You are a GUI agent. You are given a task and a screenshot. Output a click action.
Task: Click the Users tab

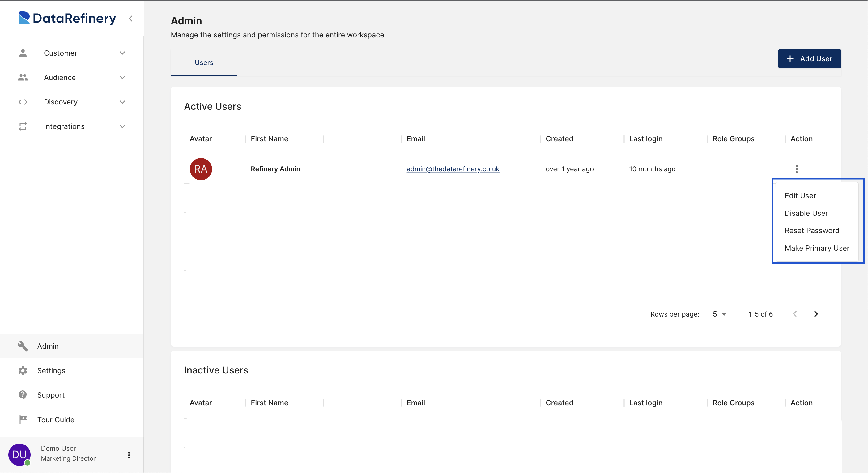click(x=204, y=62)
